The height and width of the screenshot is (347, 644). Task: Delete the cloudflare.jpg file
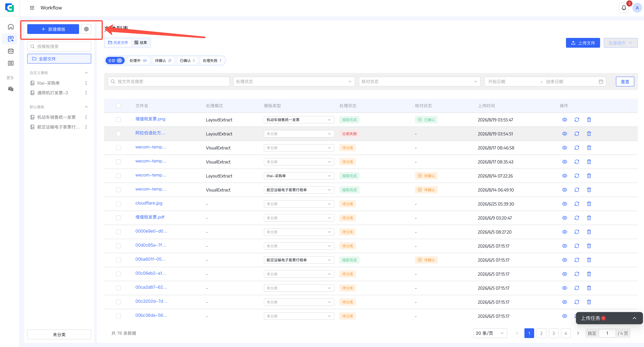(589, 204)
